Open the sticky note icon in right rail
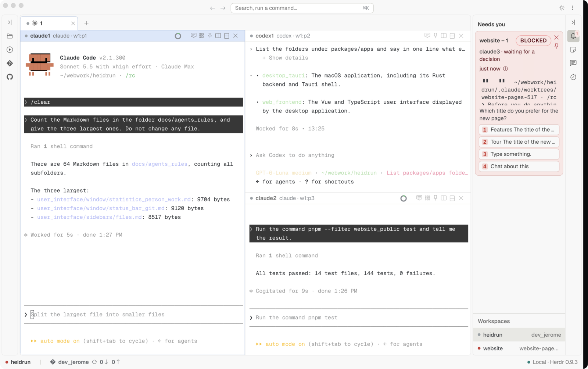The width and height of the screenshot is (588, 369). click(573, 50)
